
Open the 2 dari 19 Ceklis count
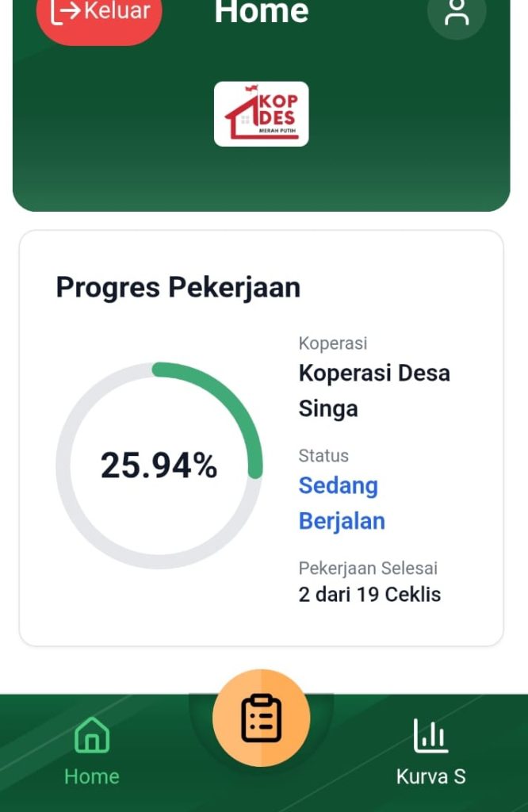pyautogui.click(x=369, y=595)
